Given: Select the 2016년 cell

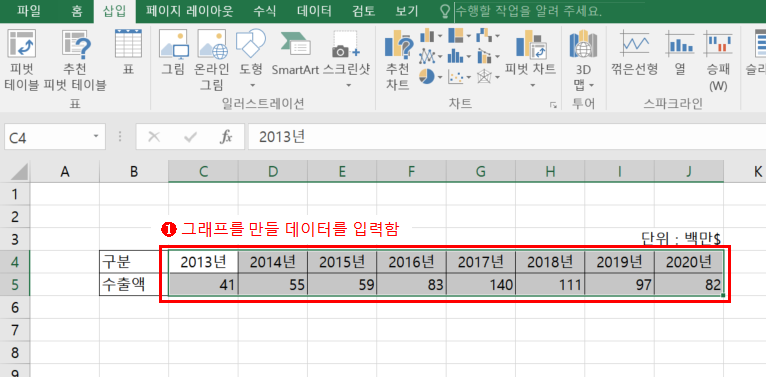Looking at the screenshot, I should [x=411, y=262].
